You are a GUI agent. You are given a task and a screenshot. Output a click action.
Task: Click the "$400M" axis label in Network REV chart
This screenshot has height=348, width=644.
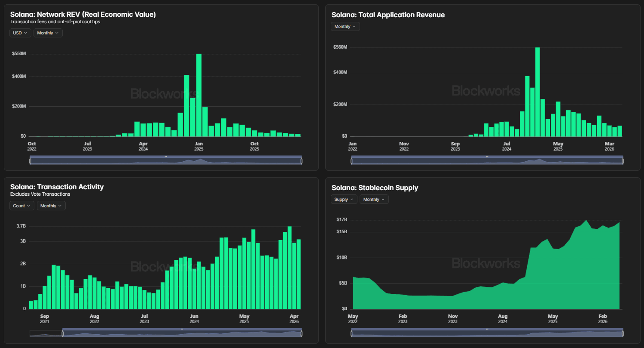pyautogui.click(x=20, y=77)
